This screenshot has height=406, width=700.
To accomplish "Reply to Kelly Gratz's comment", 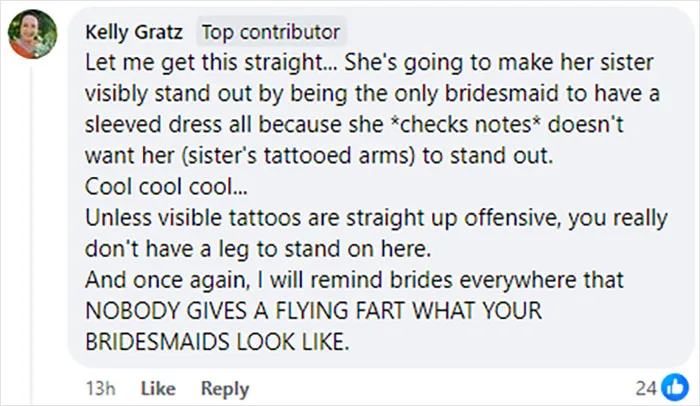I will tap(225, 389).
